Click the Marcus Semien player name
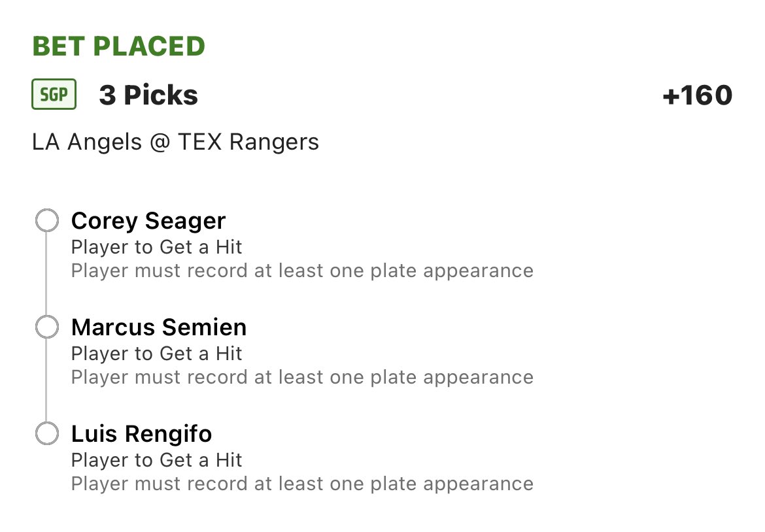 tap(159, 327)
